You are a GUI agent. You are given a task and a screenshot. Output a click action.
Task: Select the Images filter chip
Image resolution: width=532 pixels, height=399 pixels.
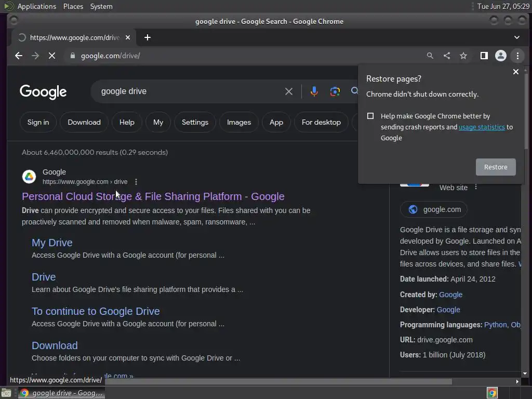point(239,122)
